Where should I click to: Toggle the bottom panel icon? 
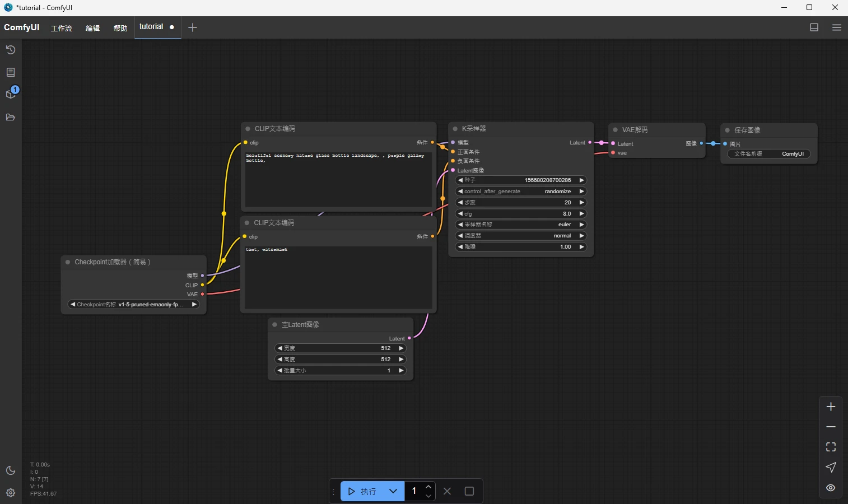pyautogui.click(x=814, y=27)
